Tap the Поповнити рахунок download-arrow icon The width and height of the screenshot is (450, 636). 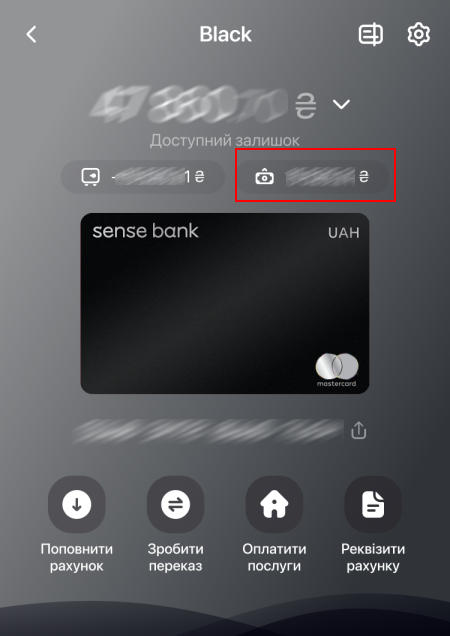tap(77, 504)
